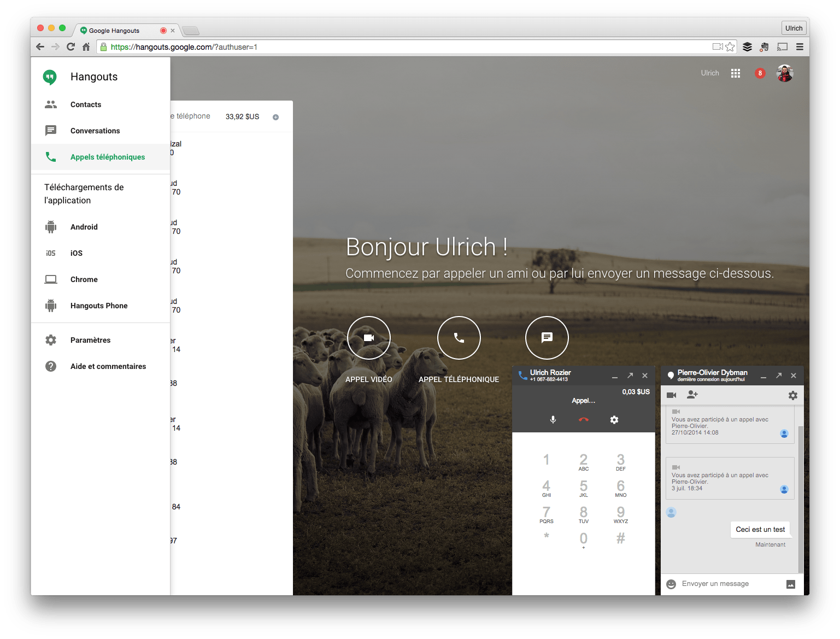Go back in Chrome browser
The height and width of the screenshot is (639, 840).
[40, 47]
